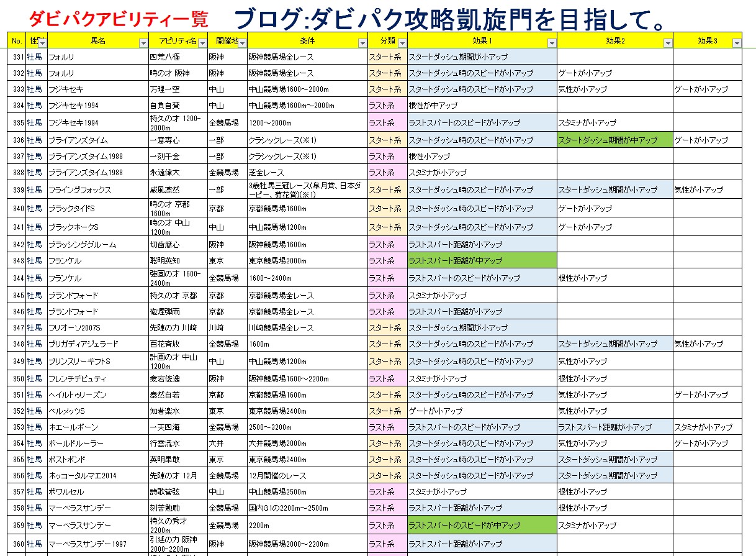The image size is (756, 556).
Task: Select condition cell 2500~3200m
Action: [x=307, y=427]
